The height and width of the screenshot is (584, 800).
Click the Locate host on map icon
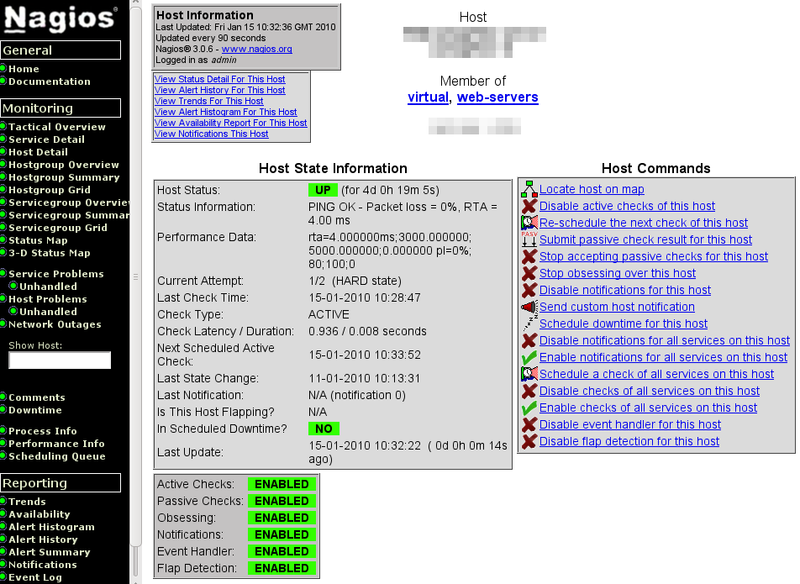point(529,189)
